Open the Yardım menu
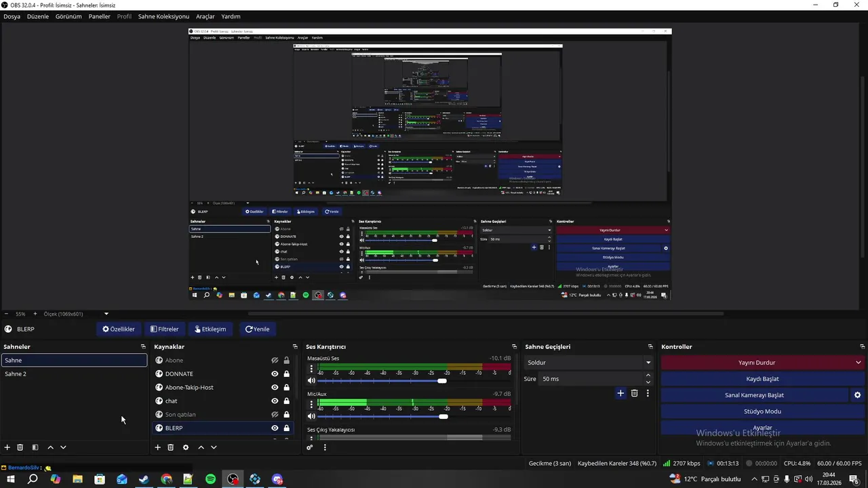This screenshot has height=488, width=868. tap(231, 16)
